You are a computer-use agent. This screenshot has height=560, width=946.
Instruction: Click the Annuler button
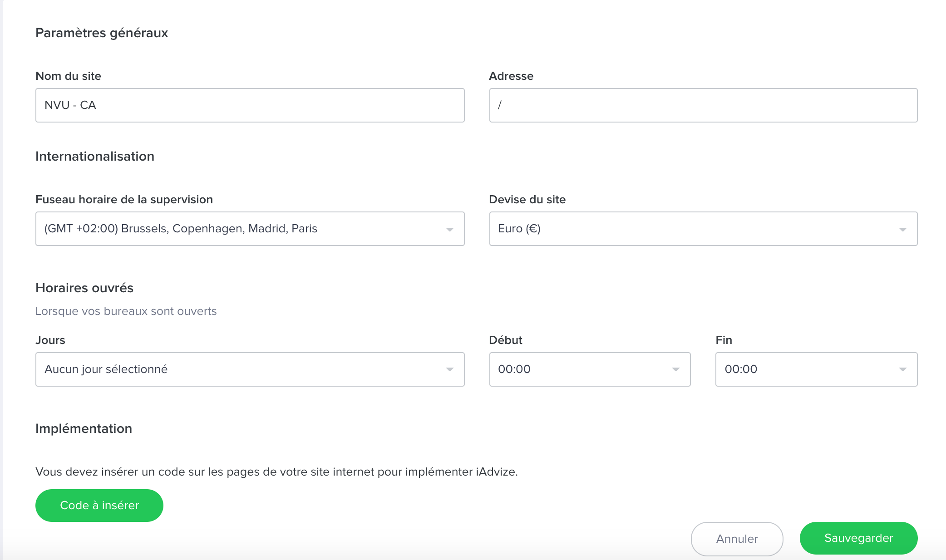737,539
